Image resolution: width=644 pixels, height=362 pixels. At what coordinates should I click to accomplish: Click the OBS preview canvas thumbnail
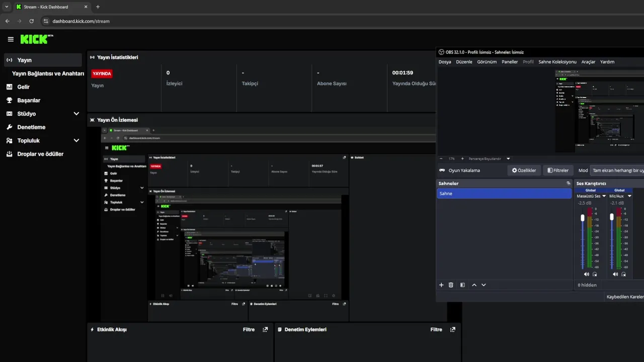point(599,111)
